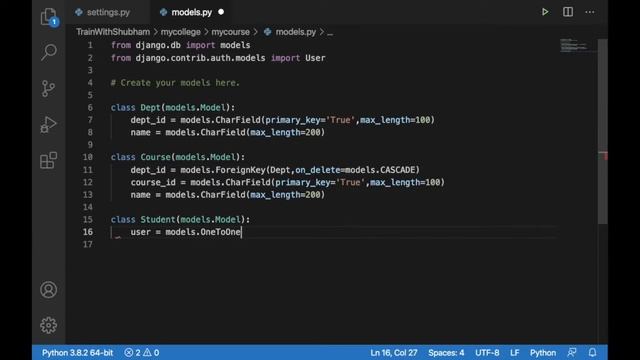640x360 pixels.
Task: Click the vertical editor scrollbar
Action: 602,131
